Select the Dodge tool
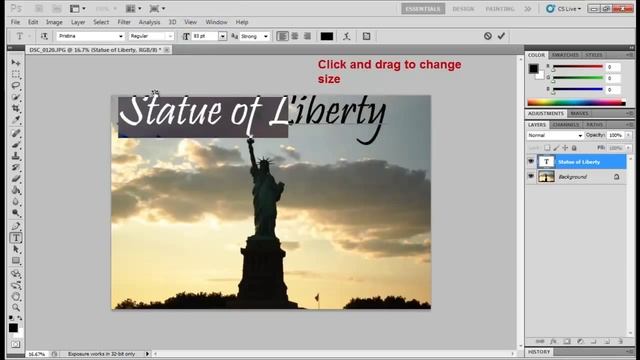This screenshot has height=360, width=640. tap(16, 213)
